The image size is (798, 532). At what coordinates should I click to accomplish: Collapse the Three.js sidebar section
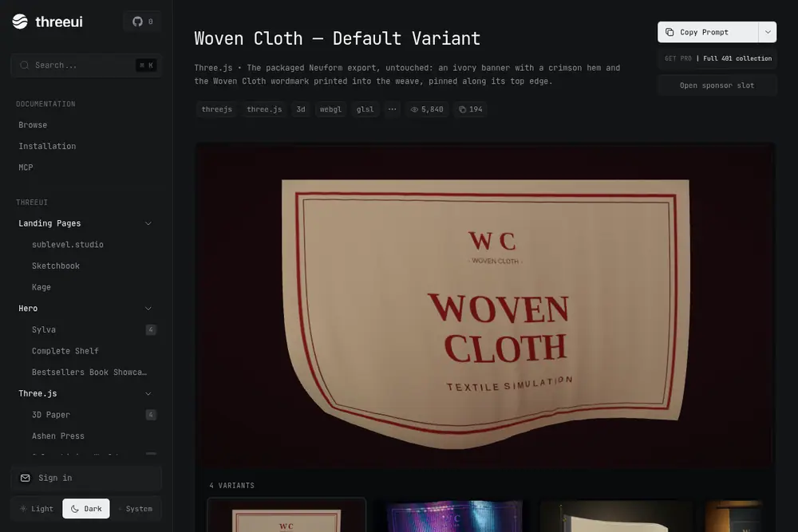click(148, 394)
